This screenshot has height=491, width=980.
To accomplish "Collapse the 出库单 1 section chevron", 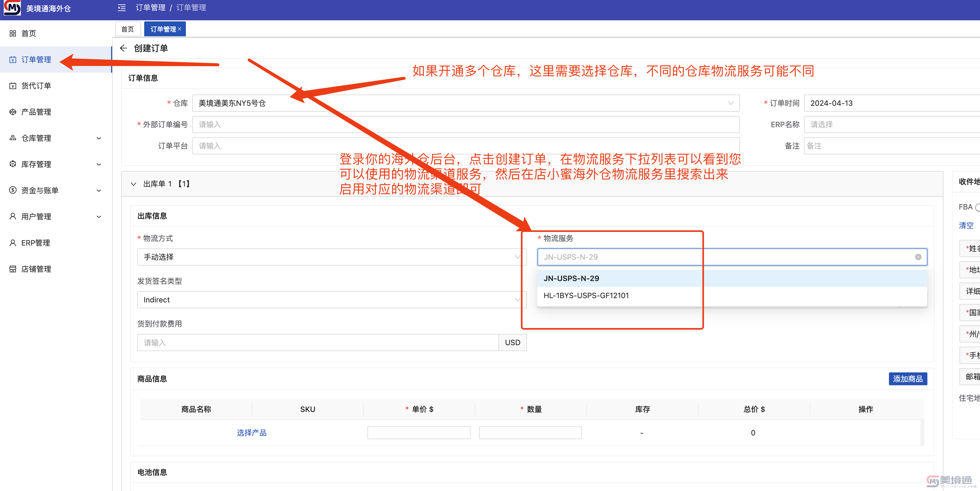I will [134, 184].
